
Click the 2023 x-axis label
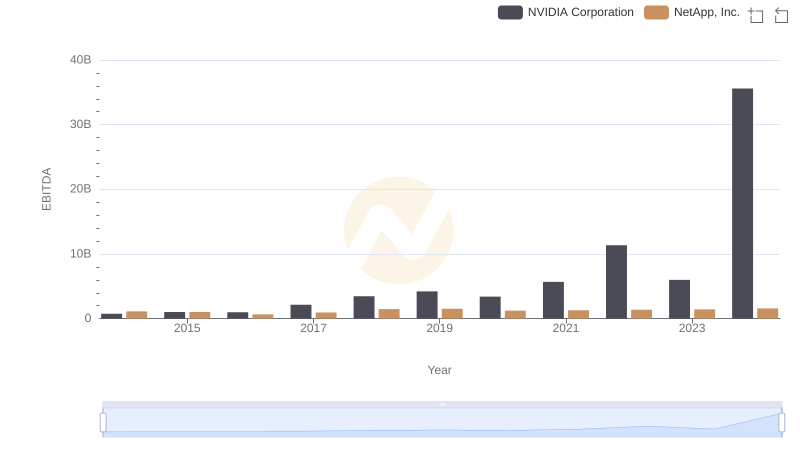coord(692,328)
